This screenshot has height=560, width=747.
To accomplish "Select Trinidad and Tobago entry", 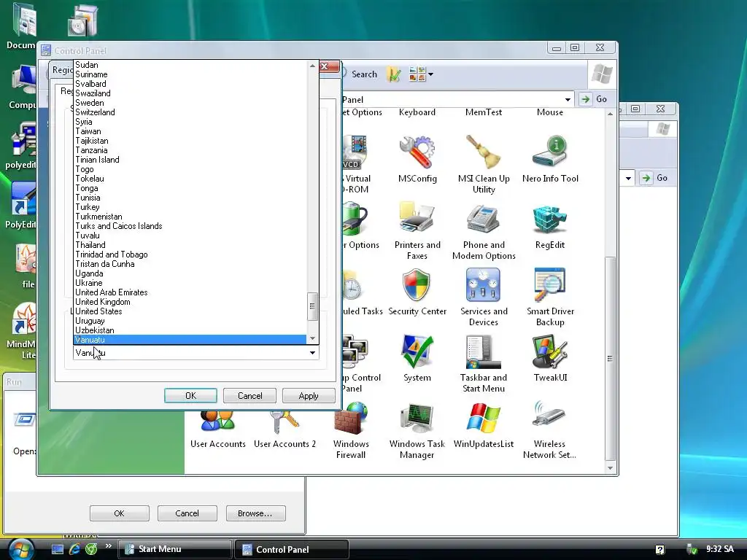I will tap(190, 254).
